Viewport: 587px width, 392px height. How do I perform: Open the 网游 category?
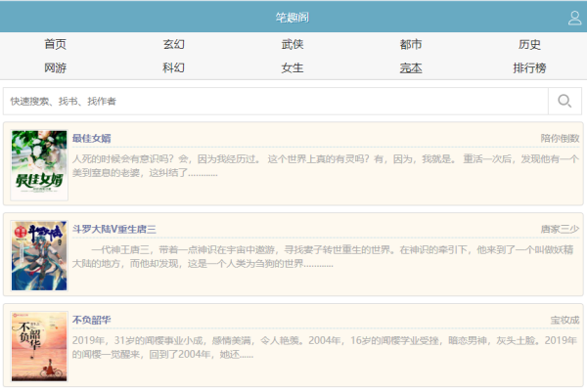[56, 67]
